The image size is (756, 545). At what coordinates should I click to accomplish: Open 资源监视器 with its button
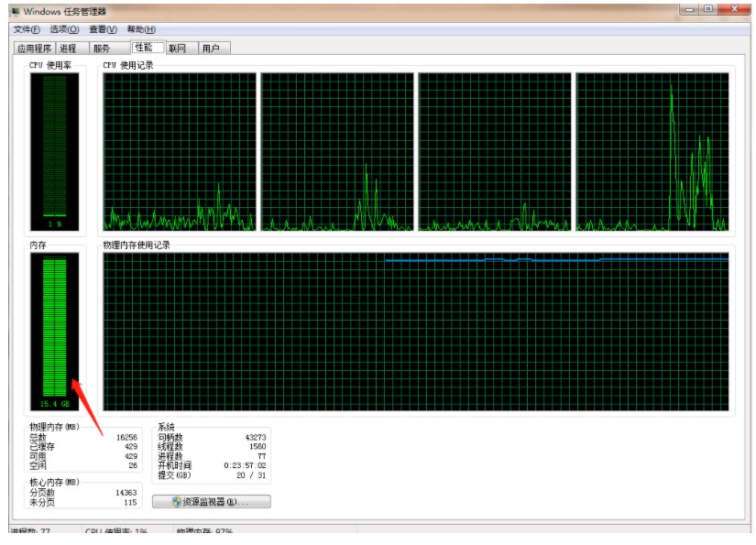point(211,502)
